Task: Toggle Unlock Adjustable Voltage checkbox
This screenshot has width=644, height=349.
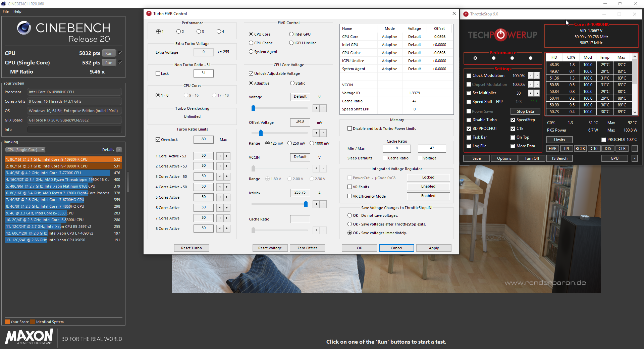Action: [x=251, y=73]
